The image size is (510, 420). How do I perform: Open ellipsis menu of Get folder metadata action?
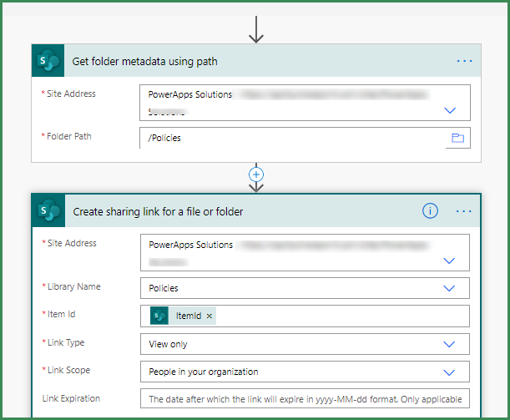[x=464, y=61]
